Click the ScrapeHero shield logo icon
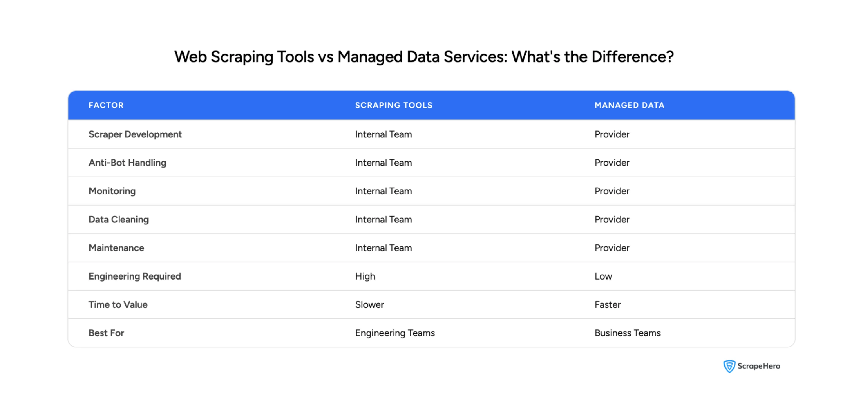 click(x=729, y=366)
